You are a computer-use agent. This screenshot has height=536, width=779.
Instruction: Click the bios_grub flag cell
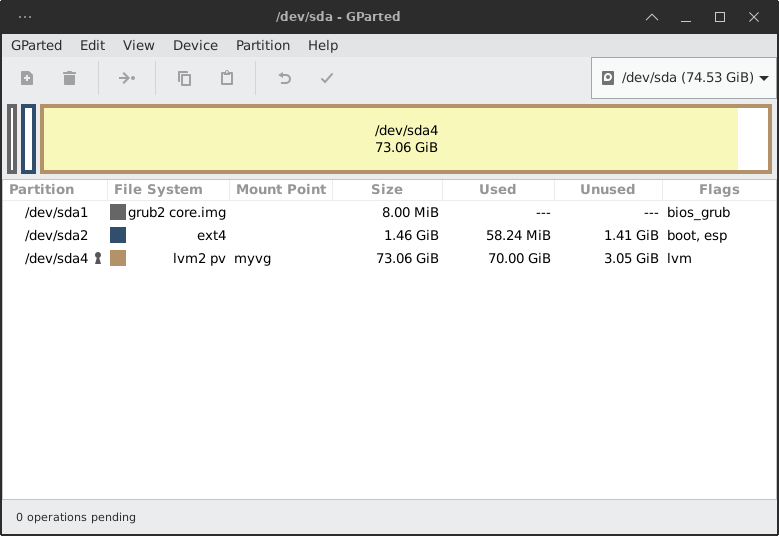[699, 213]
